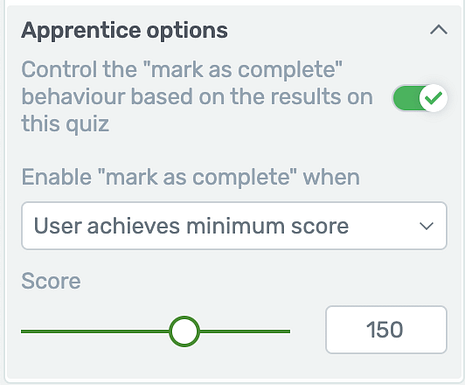This screenshot has height=385, width=465.
Task: Click the far right end of Score slider
Action: coord(288,331)
